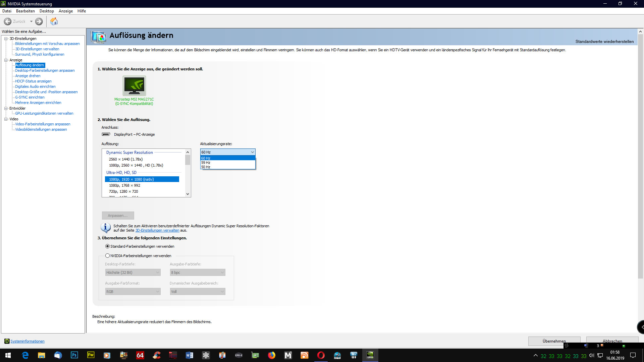Screen dimensions: 644x362
Task: Open the Desktop menu
Action: [47, 11]
